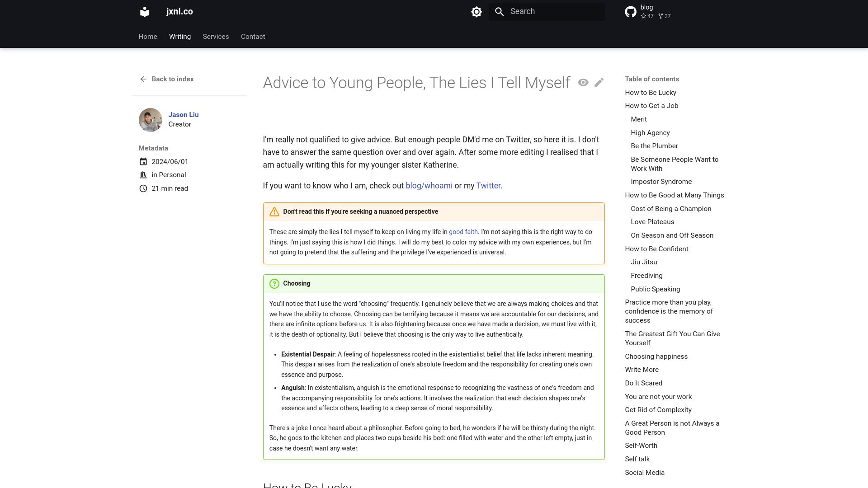Open the Home navigation tab

pyautogui.click(x=148, y=37)
